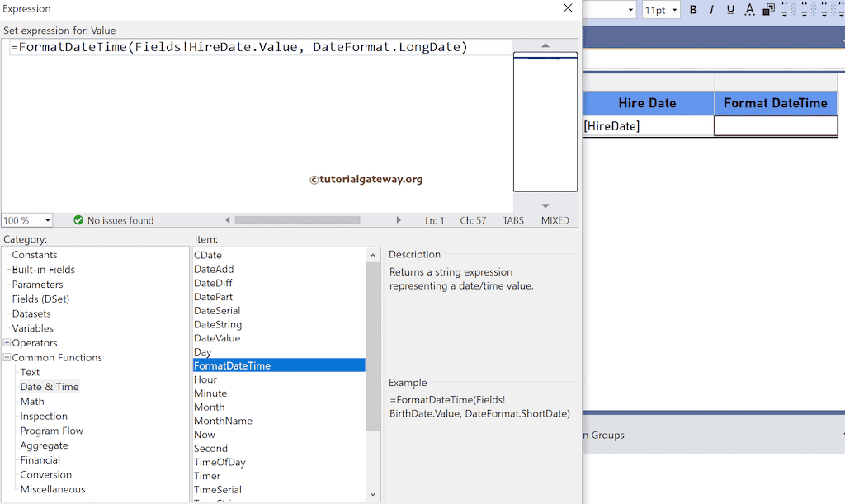
Task: Toggle Bold formatting in the toolbar
Action: tap(693, 10)
